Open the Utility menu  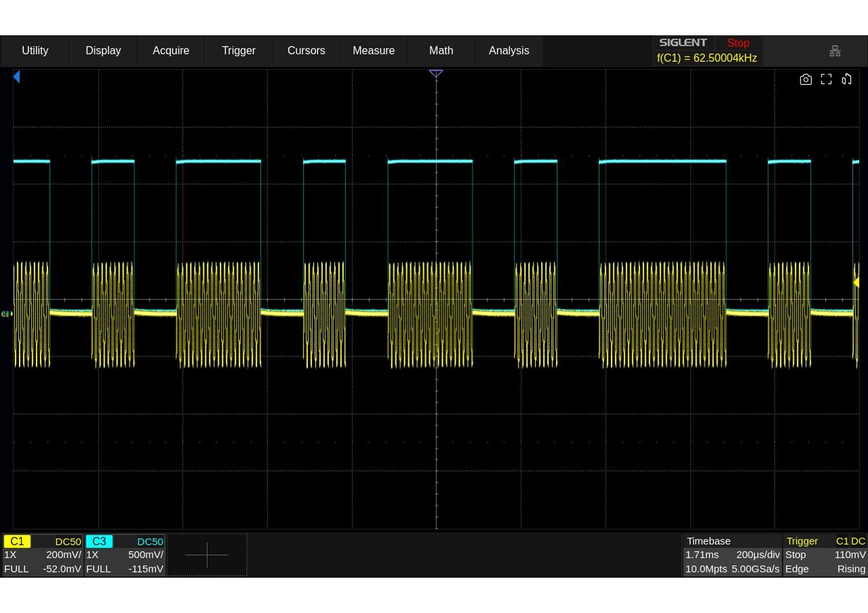coord(35,51)
